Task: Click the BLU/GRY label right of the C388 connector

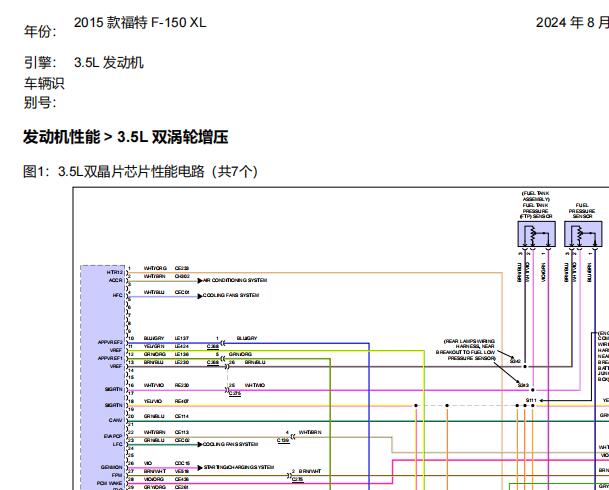Action: (247, 338)
